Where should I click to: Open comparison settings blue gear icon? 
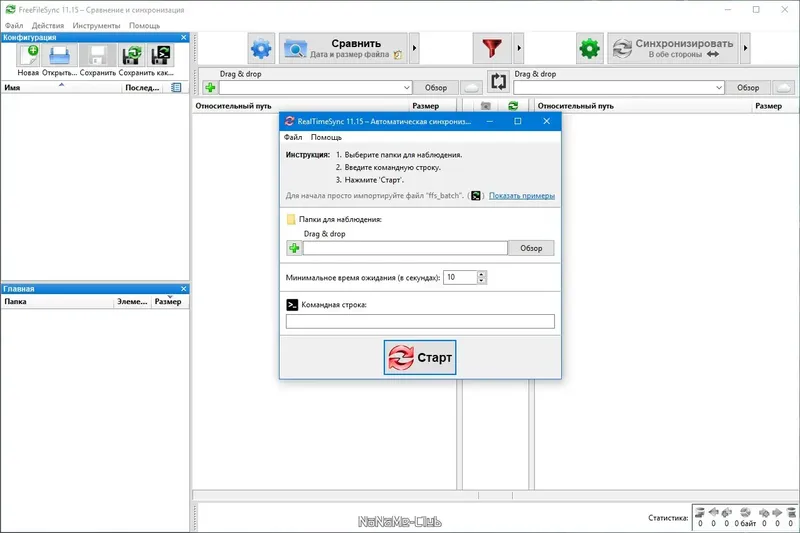tap(261, 48)
